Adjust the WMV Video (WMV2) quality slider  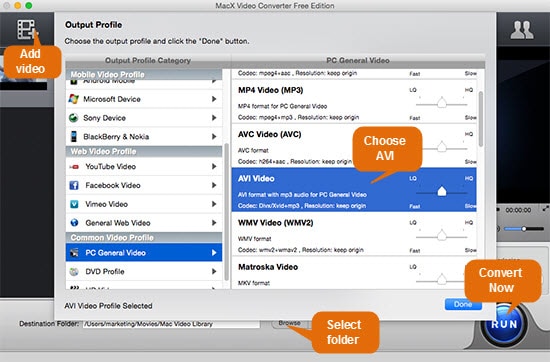[x=442, y=236]
